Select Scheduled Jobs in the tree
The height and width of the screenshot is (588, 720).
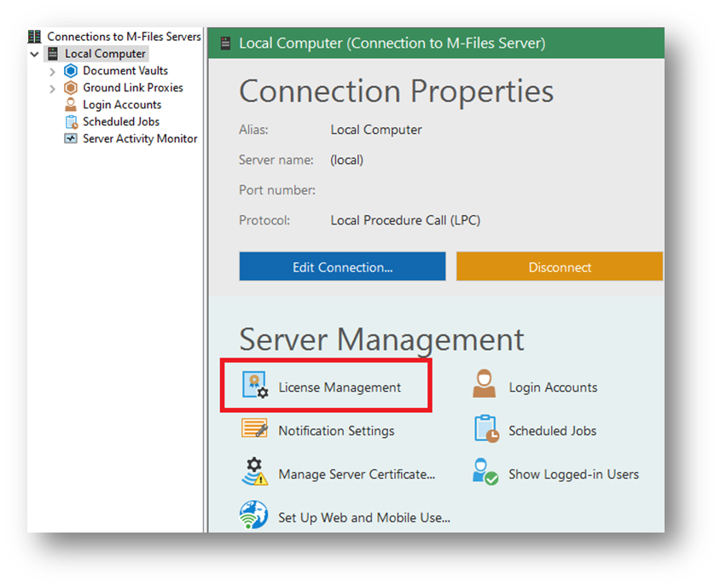pos(121,122)
